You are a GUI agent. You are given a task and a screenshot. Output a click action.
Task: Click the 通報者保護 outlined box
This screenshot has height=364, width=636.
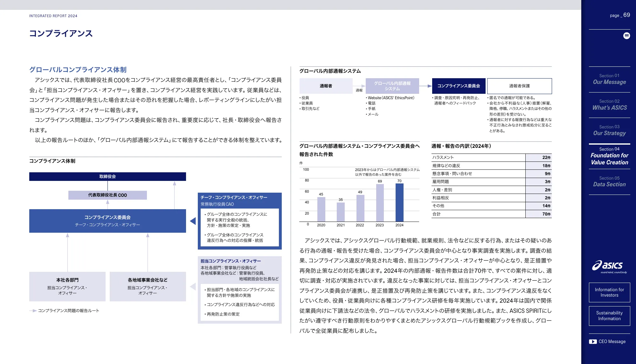pos(519,86)
